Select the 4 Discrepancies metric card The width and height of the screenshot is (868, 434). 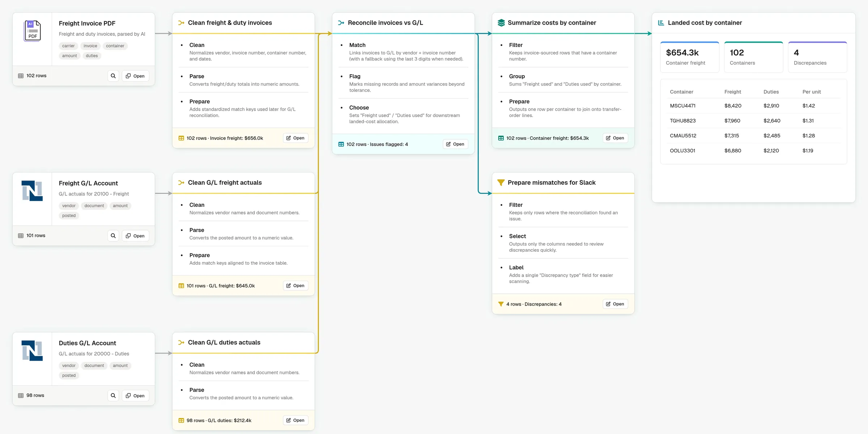(817, 57)
